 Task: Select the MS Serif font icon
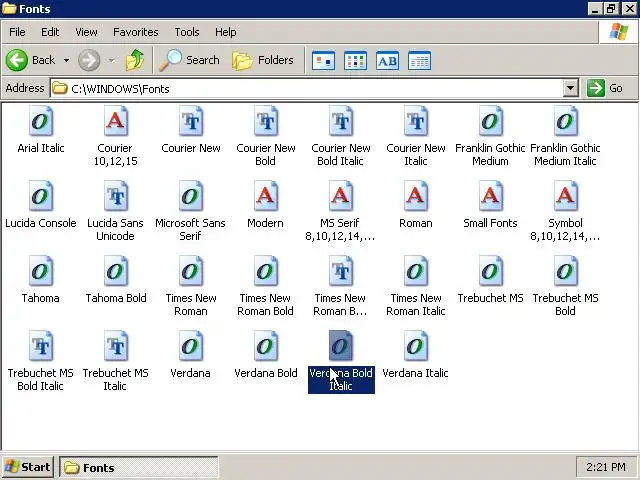(341, 196)
